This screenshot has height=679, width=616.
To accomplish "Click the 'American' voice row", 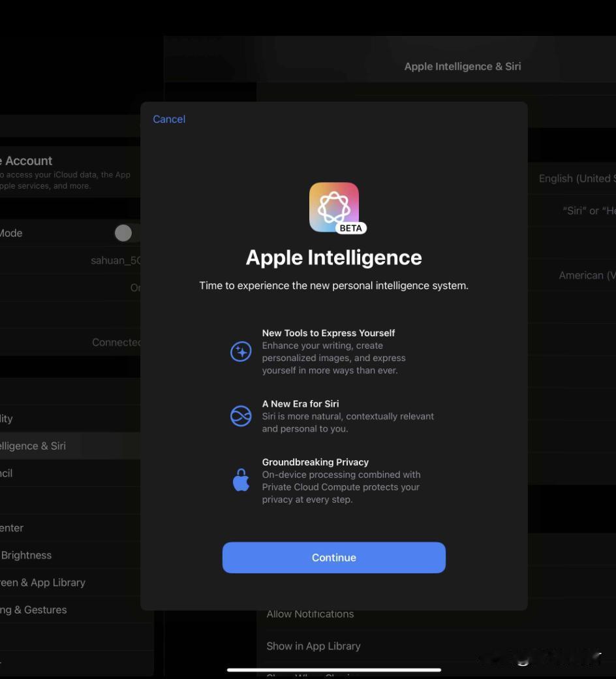I will coord(572,275).
